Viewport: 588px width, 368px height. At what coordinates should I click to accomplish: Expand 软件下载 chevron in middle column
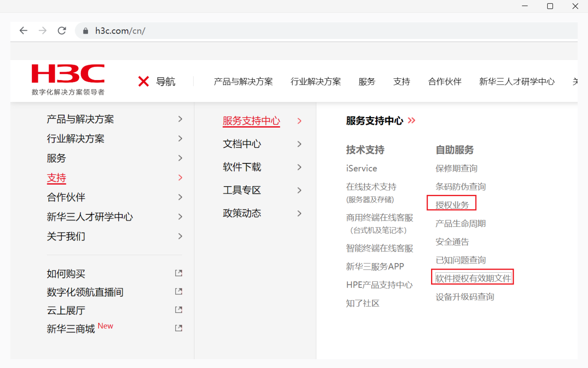click(299, 167)
